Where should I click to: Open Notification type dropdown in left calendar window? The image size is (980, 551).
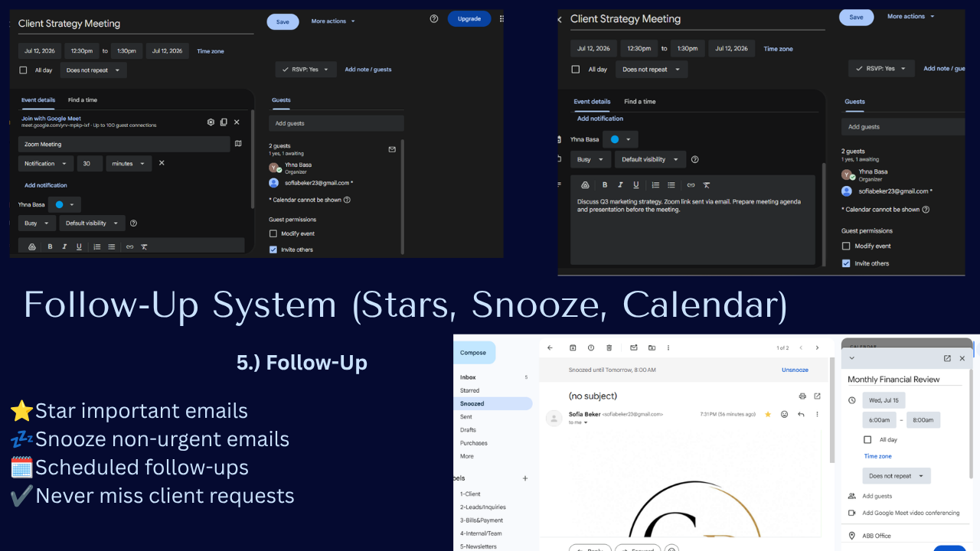46,163
